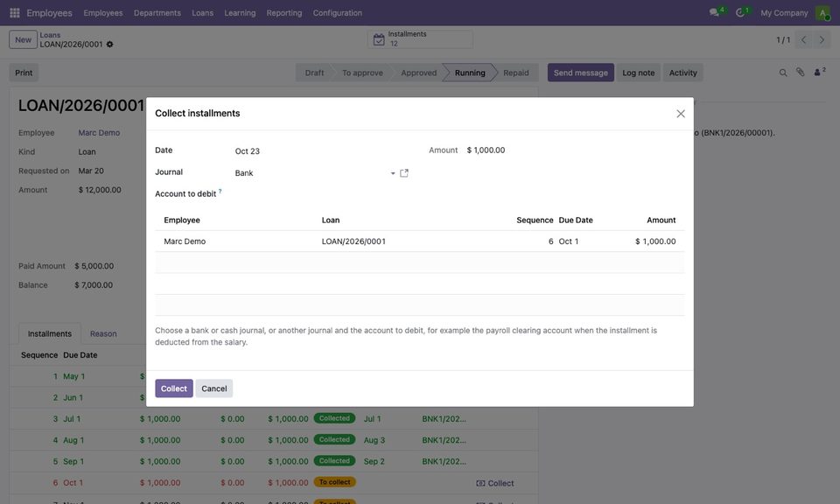Click the Send message button
This screenshot has height=504, width=840.
tap(581, 73)
